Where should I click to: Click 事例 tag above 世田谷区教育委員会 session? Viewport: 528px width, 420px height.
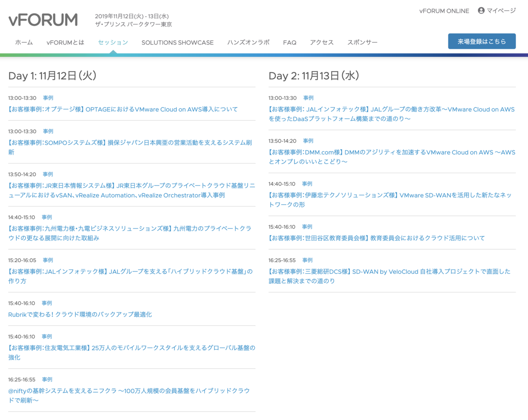(307, 227)
